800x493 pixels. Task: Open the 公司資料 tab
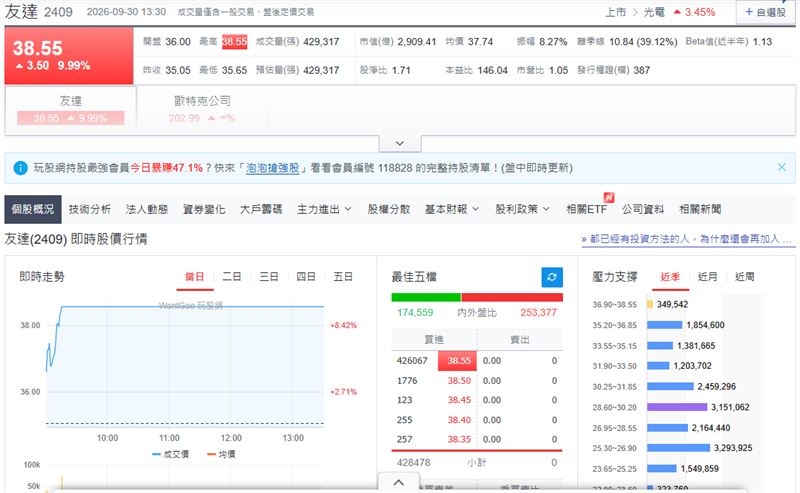click(643, 209)
